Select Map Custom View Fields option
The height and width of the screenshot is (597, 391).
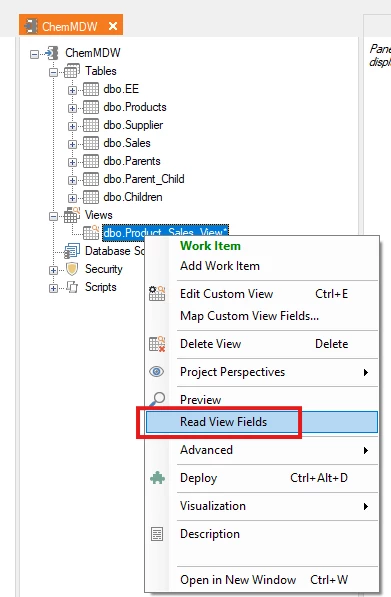249,316
